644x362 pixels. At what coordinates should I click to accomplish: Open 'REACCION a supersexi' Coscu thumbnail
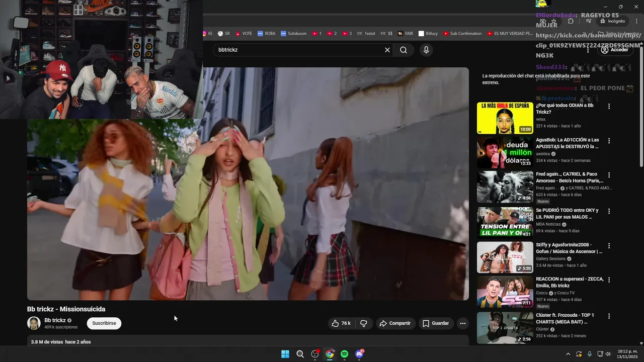click(505, 292)
